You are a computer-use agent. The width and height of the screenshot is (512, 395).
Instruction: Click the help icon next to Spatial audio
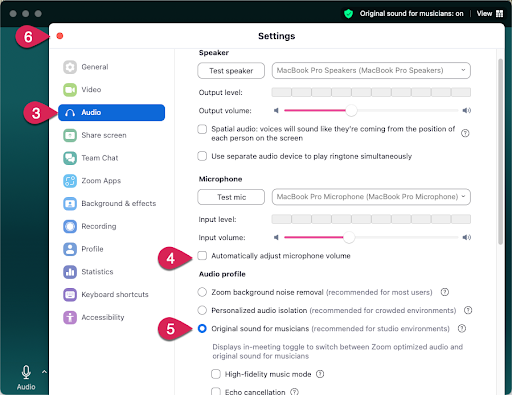465,133
